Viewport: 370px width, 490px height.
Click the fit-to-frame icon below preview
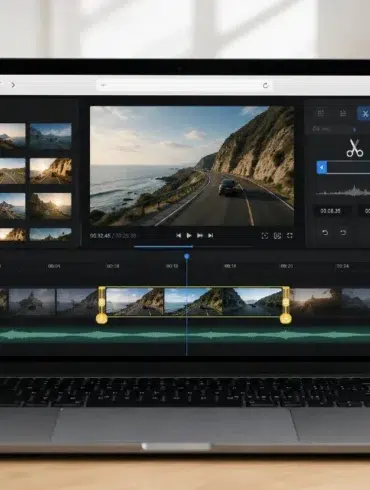tap(265, 236)
